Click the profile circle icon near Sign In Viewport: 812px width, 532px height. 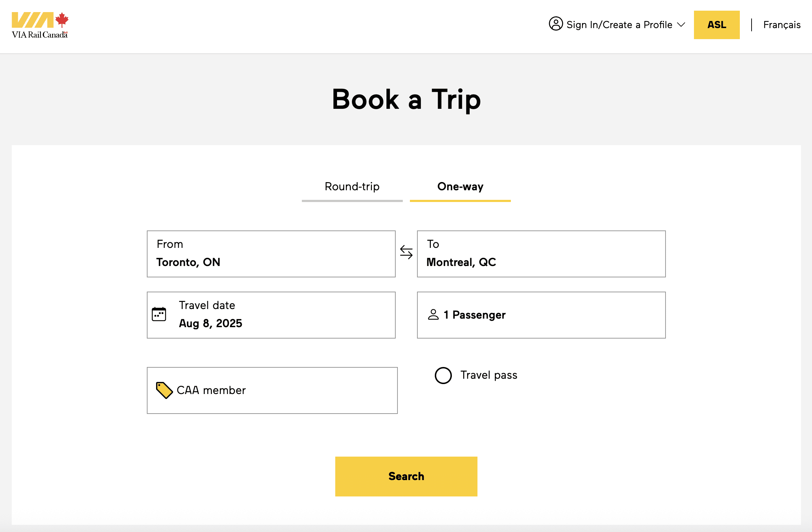(556, 24)
